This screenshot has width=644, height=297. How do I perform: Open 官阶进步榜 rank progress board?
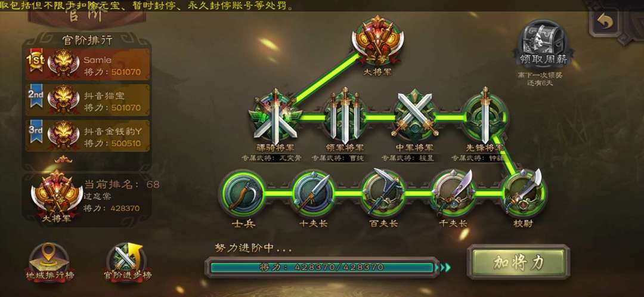[x=127, y=263]
